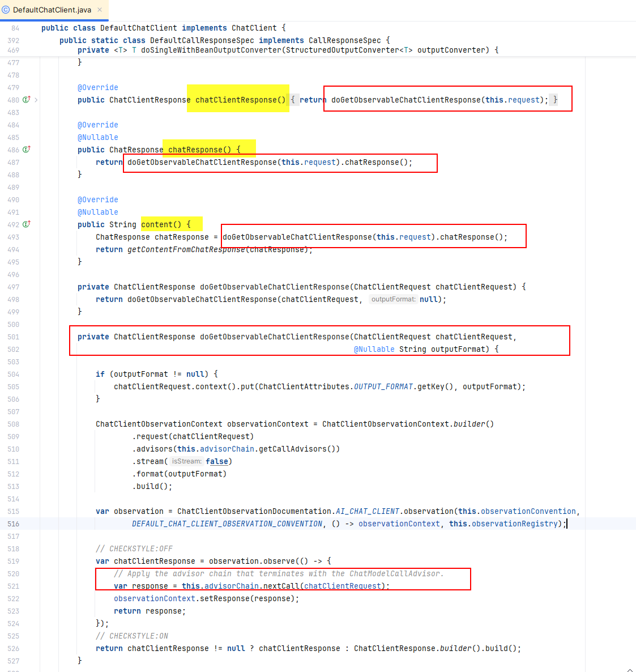Viewport: 636px width, 672px height.
Task: Close the DefaultChatClient.java editor tab
Action: [x=100, y=10]
